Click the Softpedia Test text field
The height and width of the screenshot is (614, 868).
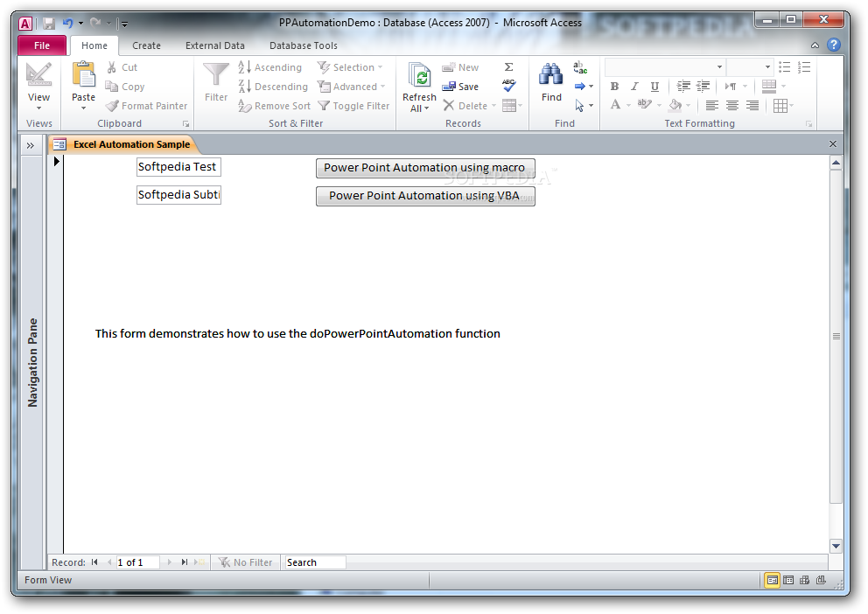coord(178,166)
